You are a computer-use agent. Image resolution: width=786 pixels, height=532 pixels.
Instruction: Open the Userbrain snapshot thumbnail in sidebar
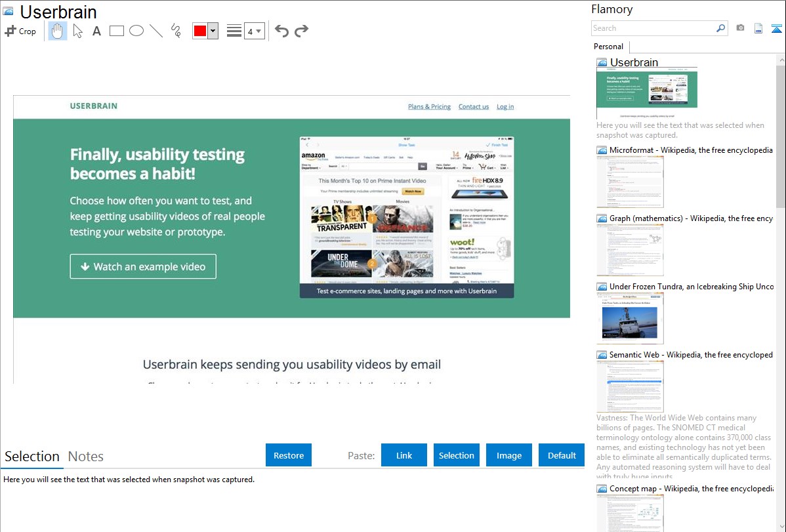pyautogui.click(x=647, y=93)
